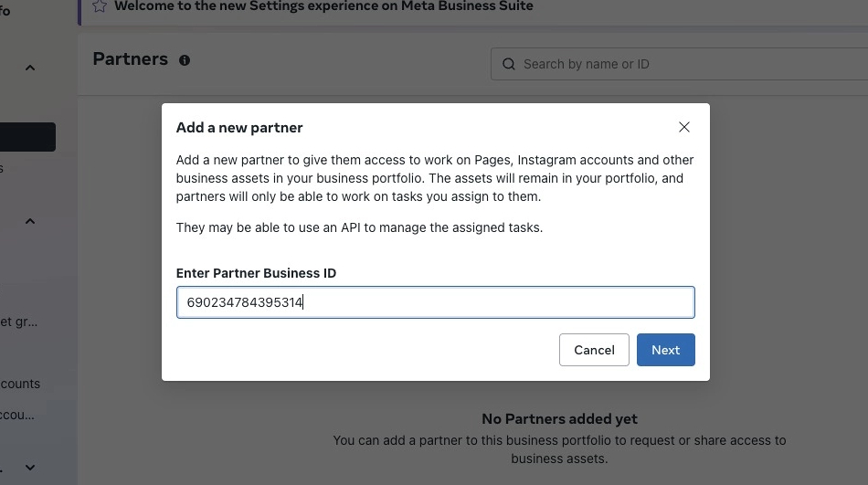868x485 pixels.
Task: Click the 'Add a new partner' title
Action: click(239, 128)
